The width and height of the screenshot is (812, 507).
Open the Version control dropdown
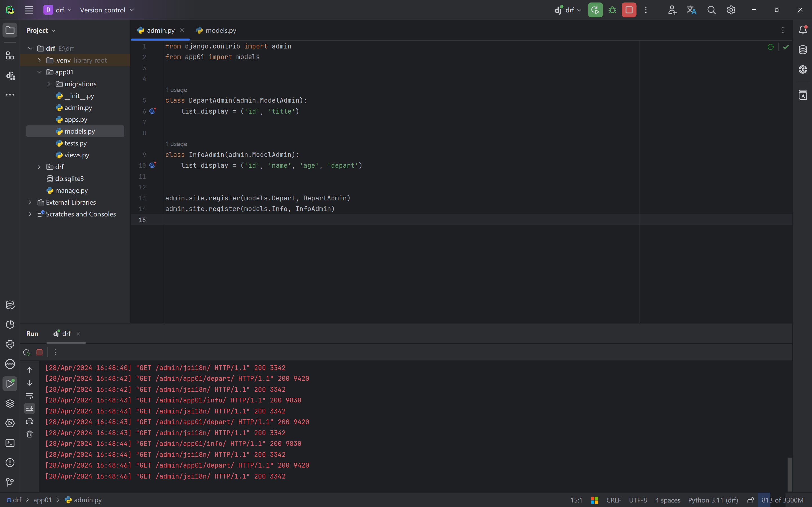107,10
